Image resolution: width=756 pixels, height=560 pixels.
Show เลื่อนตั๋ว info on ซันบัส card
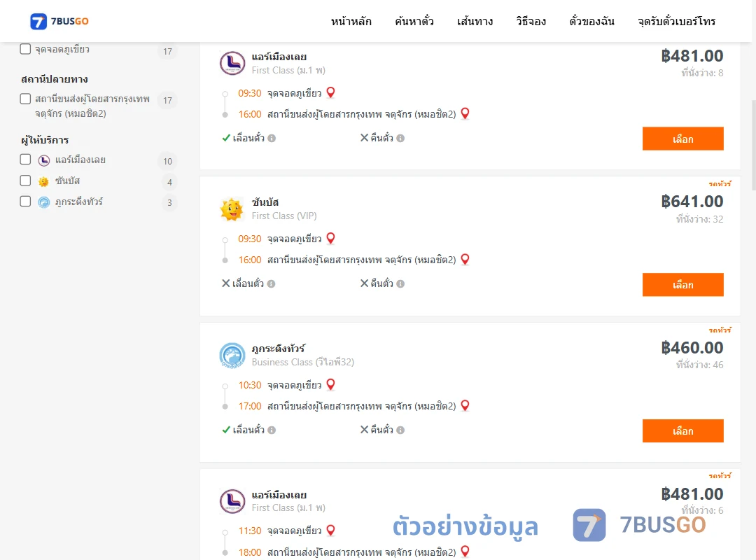[x=272, y=284]
